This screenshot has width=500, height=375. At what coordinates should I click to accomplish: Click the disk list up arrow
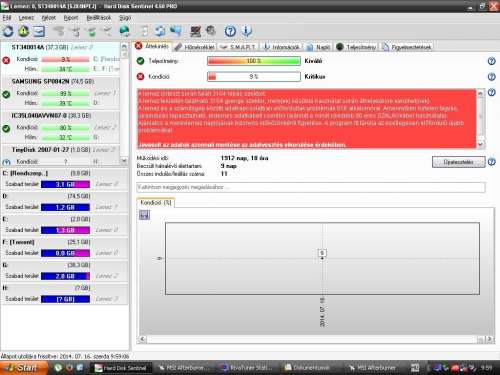coord(124,47)
